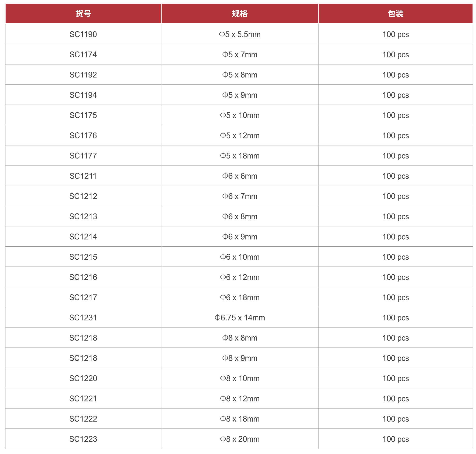Image resolution: width=476 pixels, height=454 pixels.
Task: Select the Φ8 x 9mm spec cell
Action: [x=239, y=358]
